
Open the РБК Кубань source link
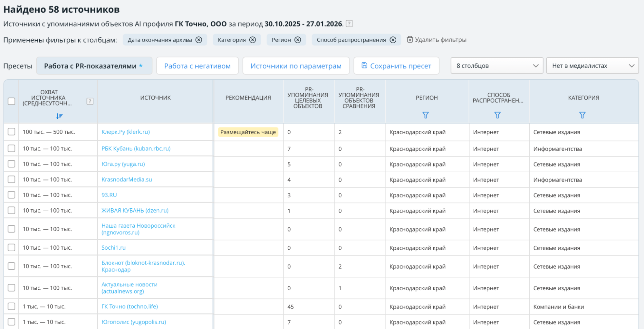[x=136, y=148]
